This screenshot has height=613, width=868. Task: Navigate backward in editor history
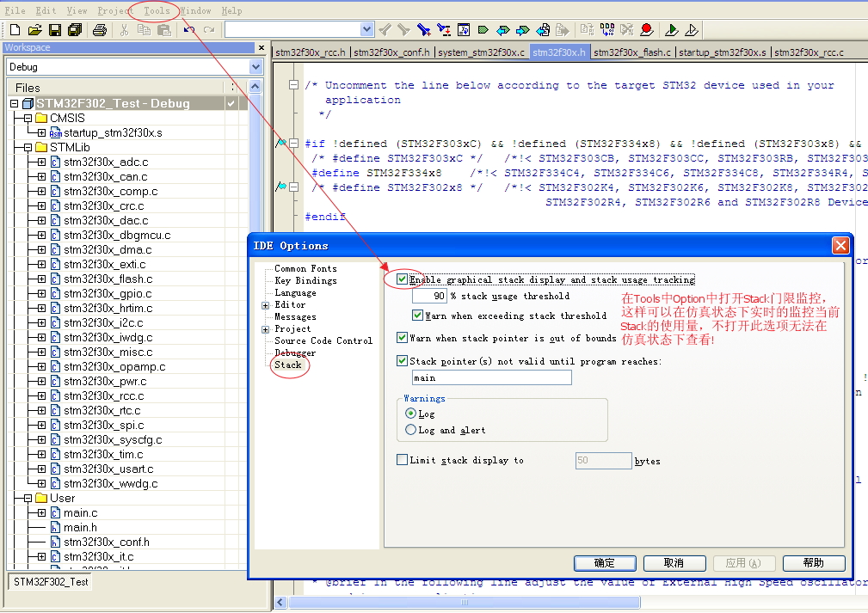(x=544, y=30)
